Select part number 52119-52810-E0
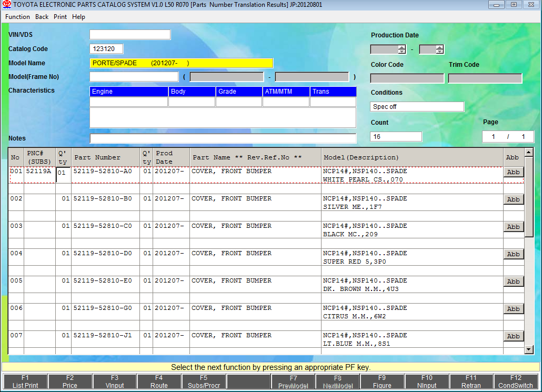This screenshot has height=392, width=542. 102,280
